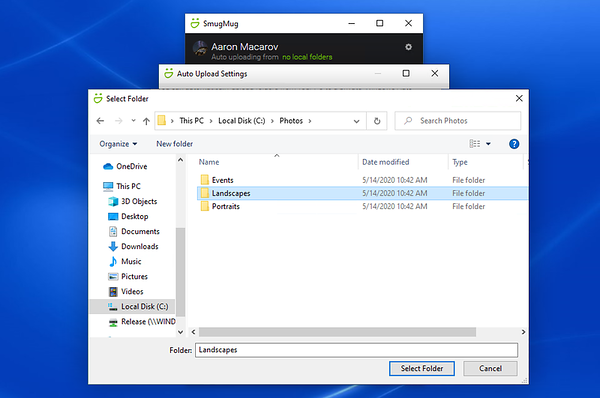600x398 pixels.
Task: Click the navigation pane scrollbar thumb
Action: point(181,272)
